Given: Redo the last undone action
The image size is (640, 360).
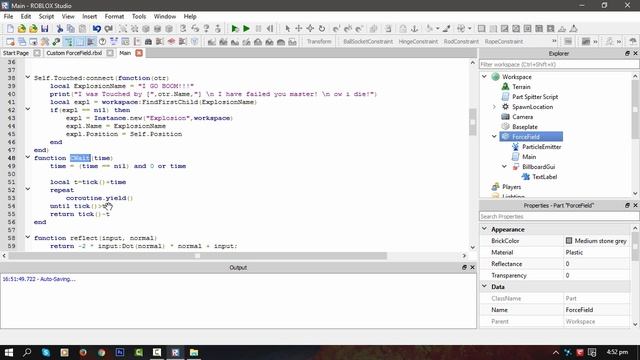Looking at the screenshot, I should [x=109, y=29].
